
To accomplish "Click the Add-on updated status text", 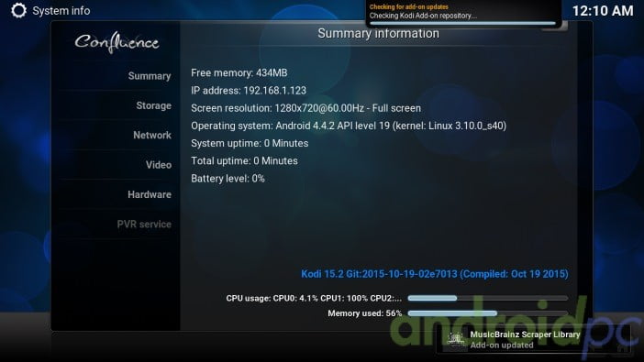I will [502, 346].
